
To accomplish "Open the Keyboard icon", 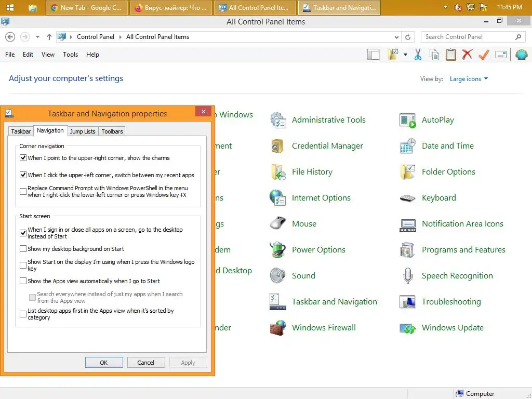I will click(407, 198).
